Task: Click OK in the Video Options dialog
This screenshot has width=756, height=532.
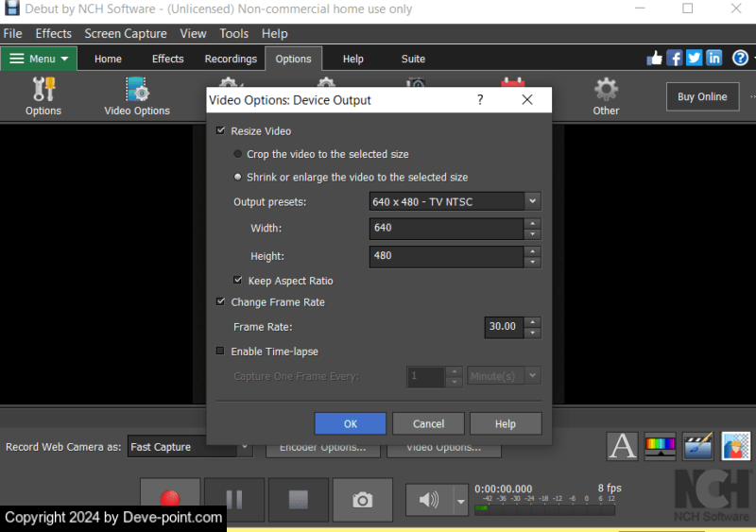Action: [350, 423]
